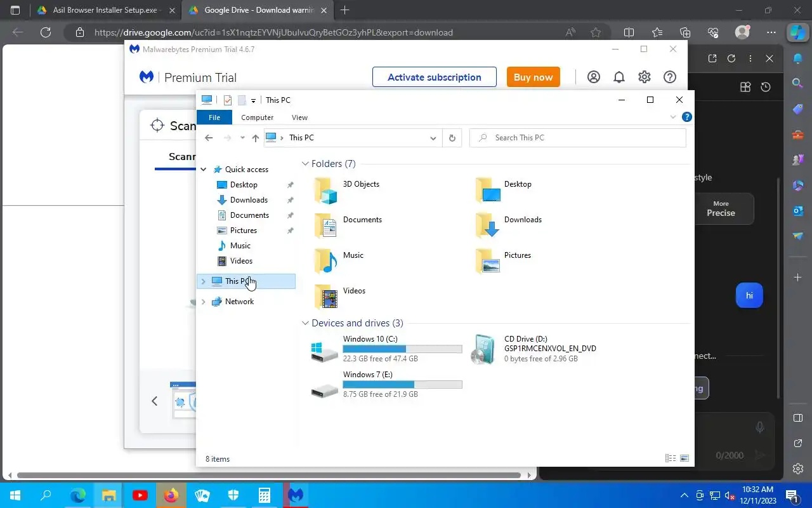Open the Computer ribbon tab
The image size is (812, 508).
(258, 117)
